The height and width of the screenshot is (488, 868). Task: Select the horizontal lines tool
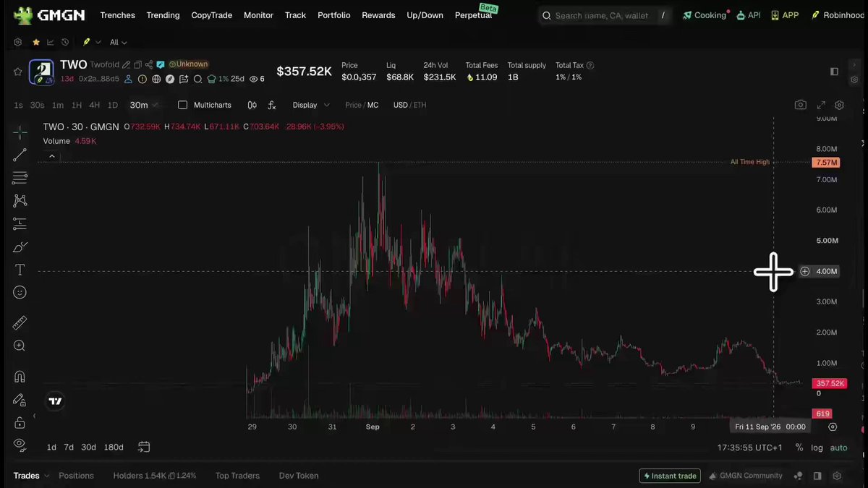20,178
